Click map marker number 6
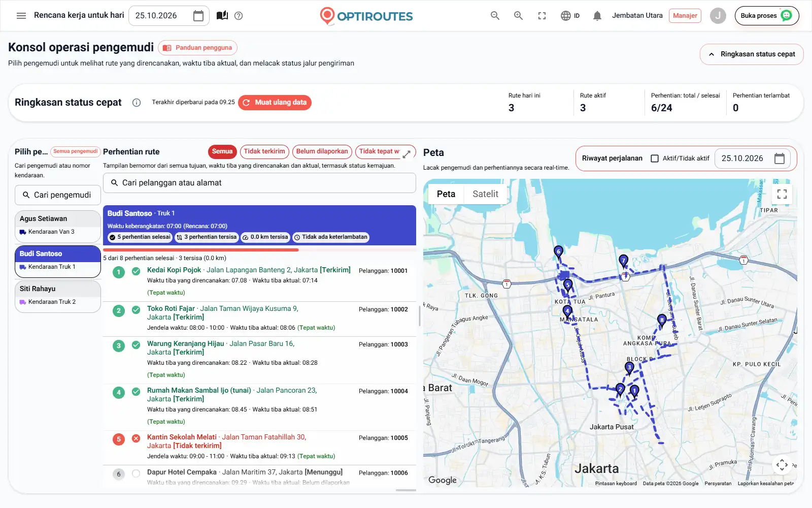Image resolution: width=812 pixels, height=508 pixels. pyautogui.click(x=558, y=252)
